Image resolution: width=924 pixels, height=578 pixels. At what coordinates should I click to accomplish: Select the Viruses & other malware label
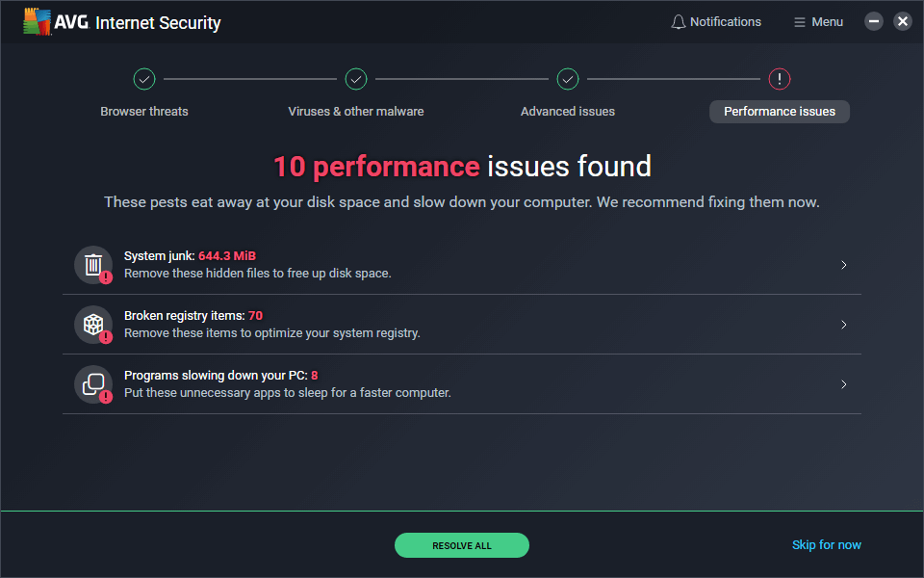(x=356, y=112)
